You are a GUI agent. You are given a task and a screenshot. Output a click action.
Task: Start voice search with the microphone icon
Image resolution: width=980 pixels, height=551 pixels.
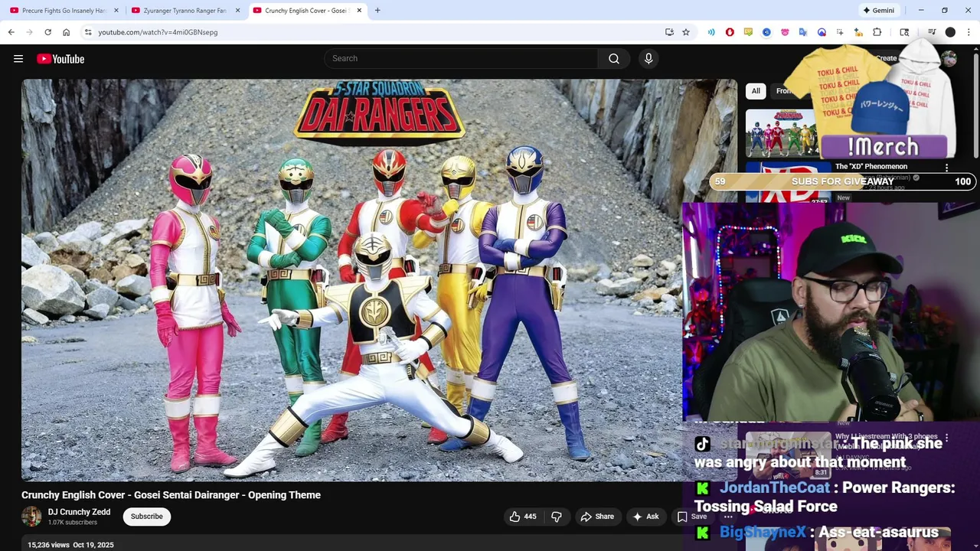coord(648,59)
